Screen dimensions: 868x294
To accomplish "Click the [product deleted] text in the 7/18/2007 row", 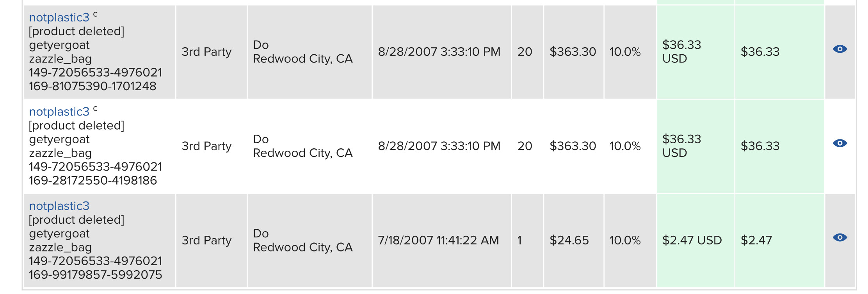I will (76, 220).
